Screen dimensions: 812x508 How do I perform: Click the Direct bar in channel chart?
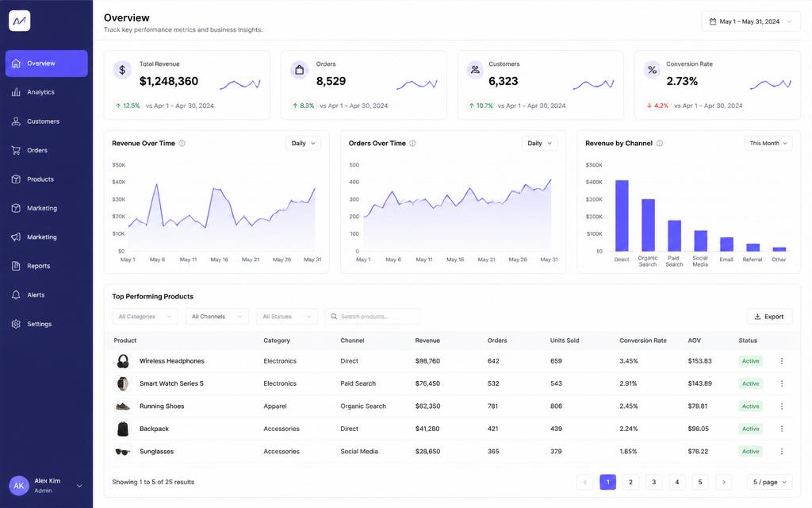pos(622,216)
